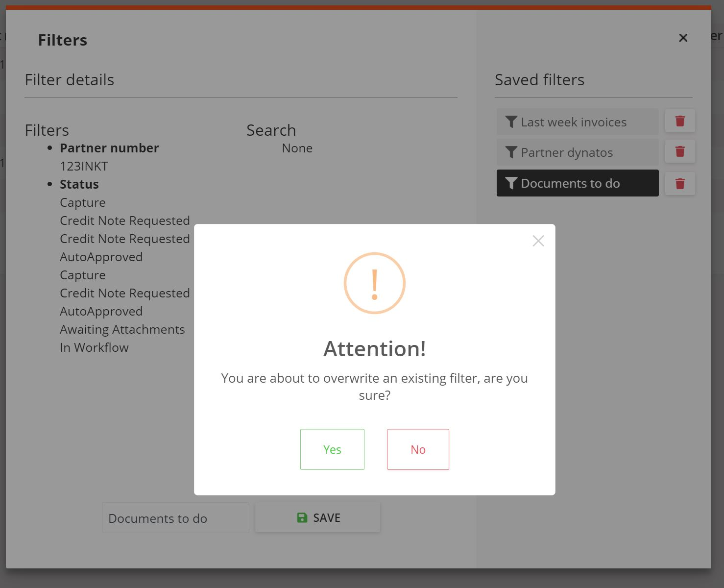The width and height of the screenshot is (724, 588).
Task: Click the Partner number filter heading
Action: [109, 148]
